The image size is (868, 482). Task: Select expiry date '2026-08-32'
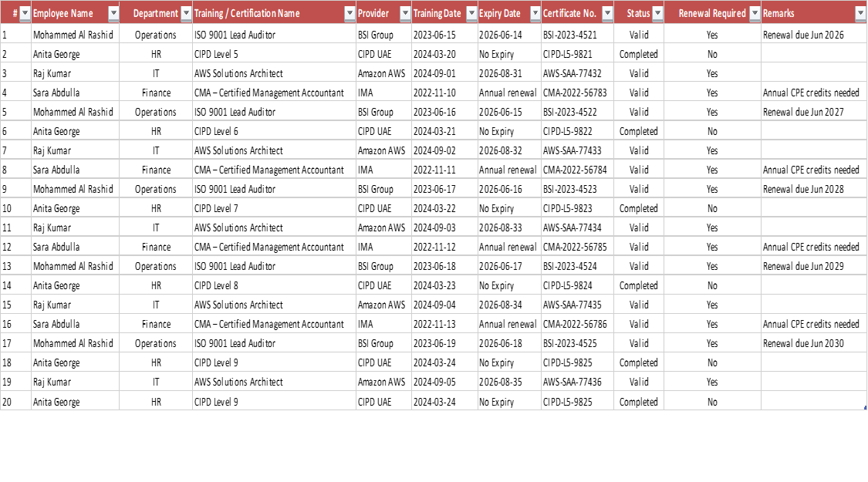[x=509, y=150]
